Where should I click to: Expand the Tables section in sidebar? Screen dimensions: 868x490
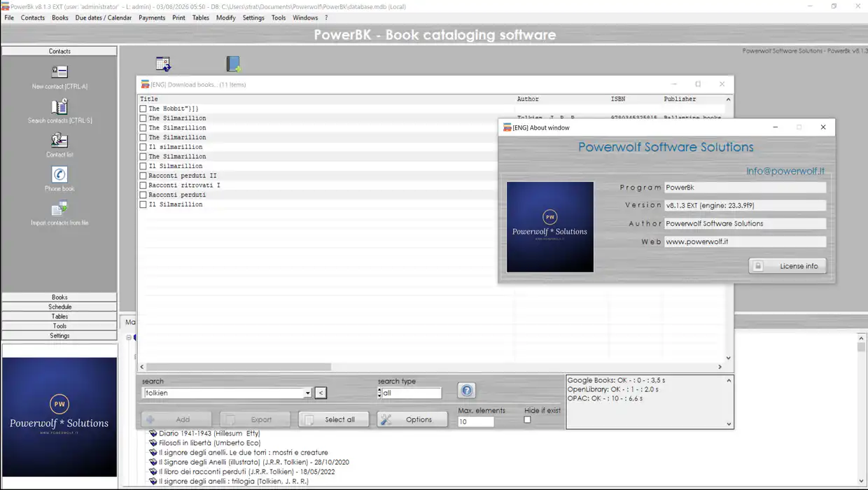pos(59,316)
